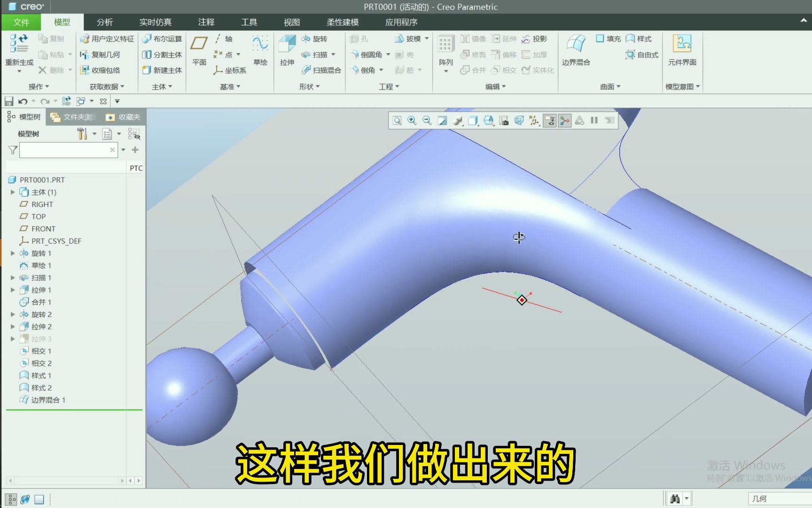Screen dimensions: 812x508
Task: Click the refit zoom icon in graphics toolbar
Action: point(397,121)
